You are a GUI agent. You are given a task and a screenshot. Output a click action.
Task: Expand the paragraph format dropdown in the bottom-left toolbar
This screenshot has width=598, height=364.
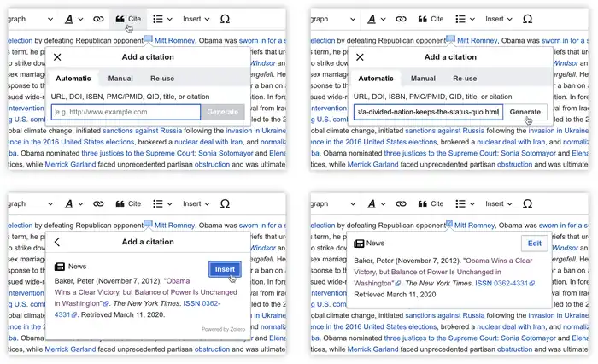34,204
